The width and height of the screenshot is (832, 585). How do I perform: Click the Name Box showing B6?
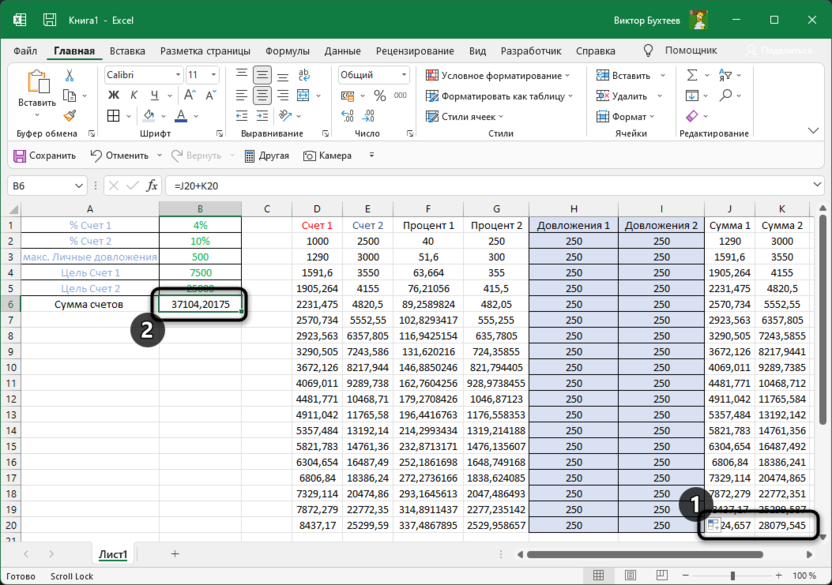click(38, 186)
